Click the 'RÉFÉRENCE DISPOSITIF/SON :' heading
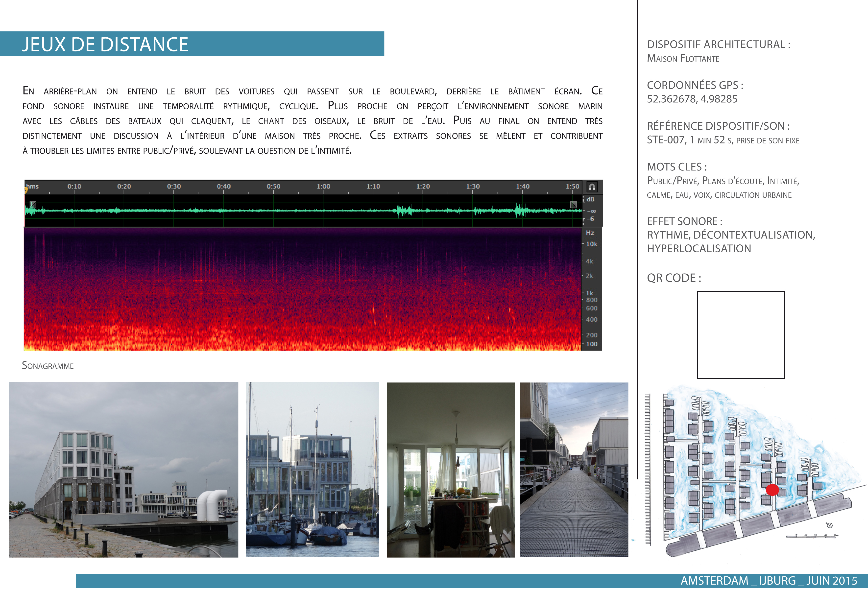The width and height of the screenshot is (868, 590). click(718, 126)
